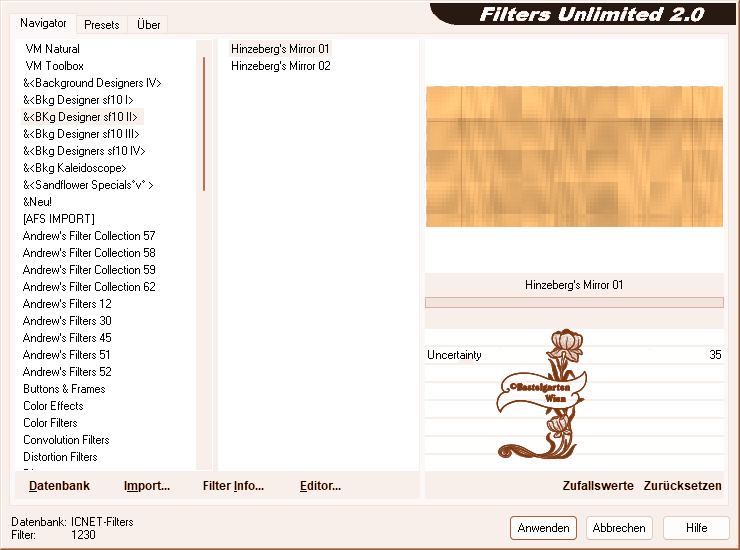This screenshot has height=550, width=740.
Task: Adjust the Uncertainty slider
Action: pos(574,355)
